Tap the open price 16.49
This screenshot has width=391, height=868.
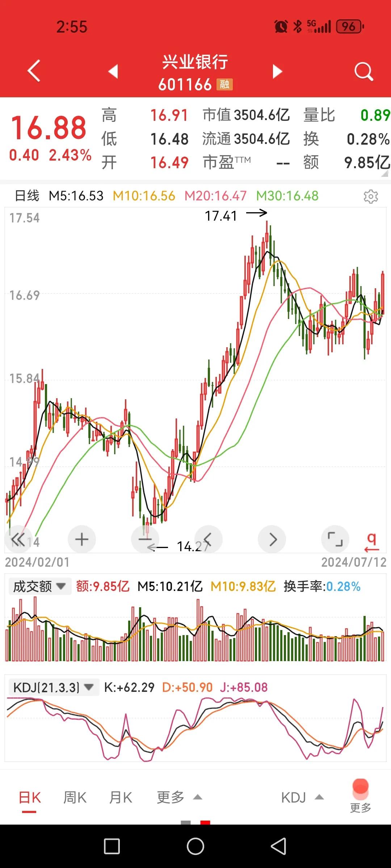click(169, 162)
